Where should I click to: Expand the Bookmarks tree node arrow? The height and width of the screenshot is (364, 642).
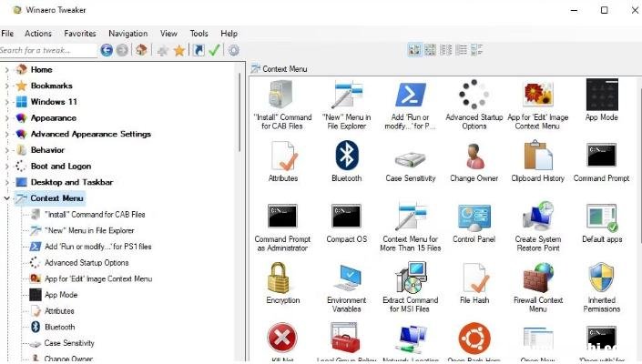pos(6,86)
